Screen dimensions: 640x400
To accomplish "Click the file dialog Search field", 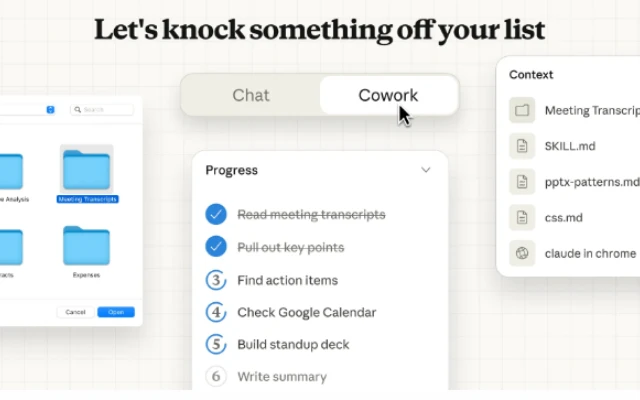I will [x=102, y=109].
